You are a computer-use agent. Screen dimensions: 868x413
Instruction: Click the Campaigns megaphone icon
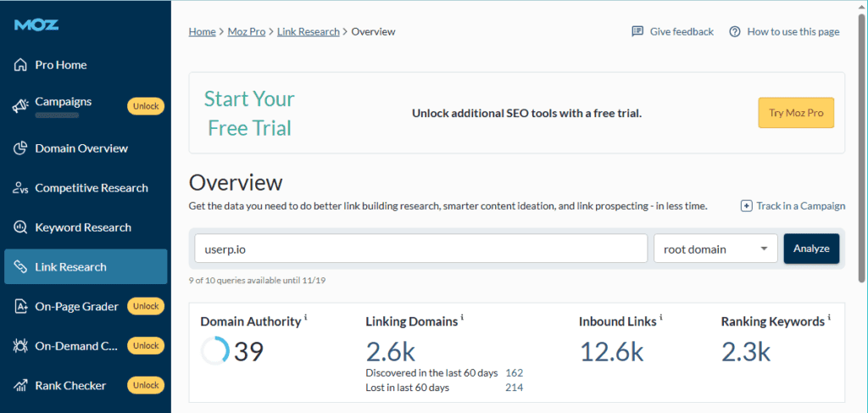(x=20, y=107)
